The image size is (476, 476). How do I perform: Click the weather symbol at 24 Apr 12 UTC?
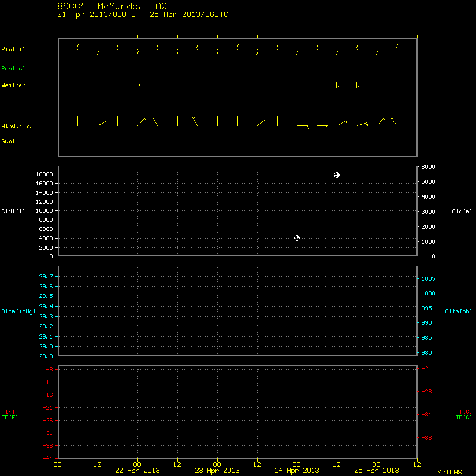tap(337, 85)
